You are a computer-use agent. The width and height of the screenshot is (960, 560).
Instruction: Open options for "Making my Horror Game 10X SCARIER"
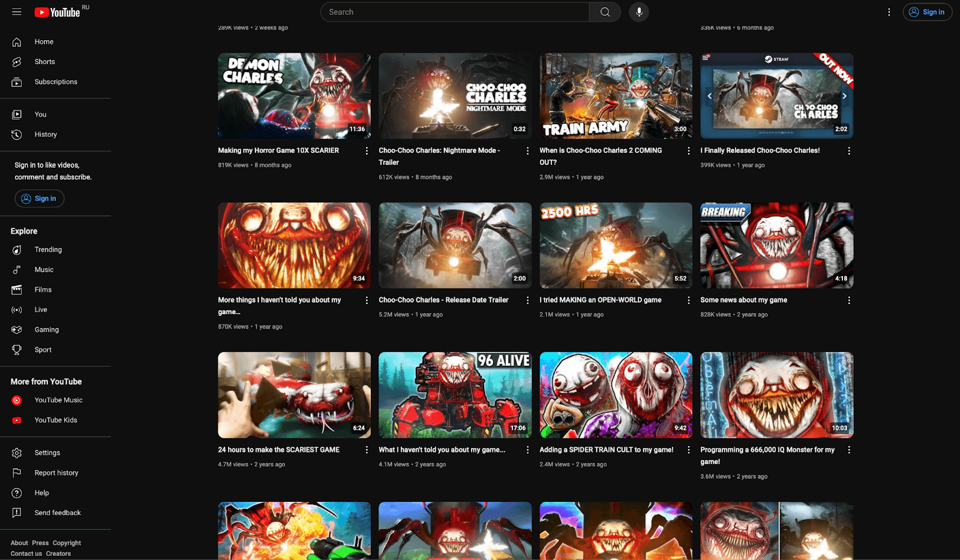[x=367, y=151]
